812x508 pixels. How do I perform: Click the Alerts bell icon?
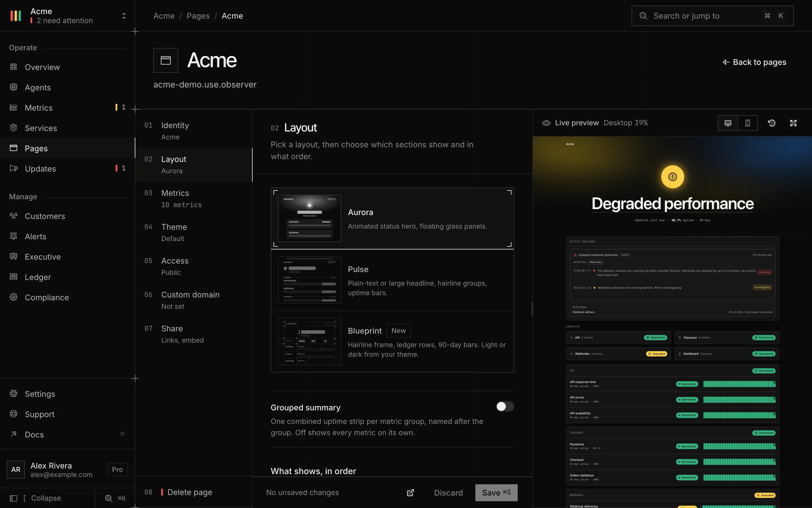(x=14, y=236)
